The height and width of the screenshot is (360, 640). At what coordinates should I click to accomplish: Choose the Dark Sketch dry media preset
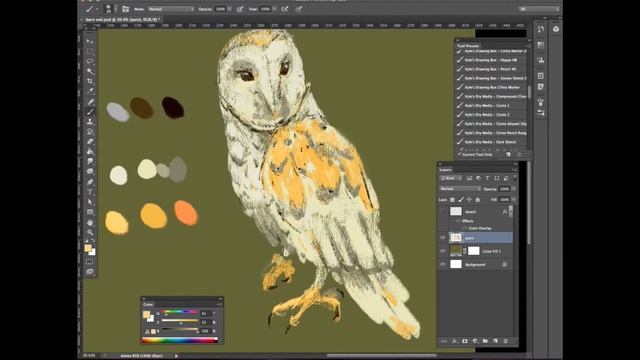point(491,142)
